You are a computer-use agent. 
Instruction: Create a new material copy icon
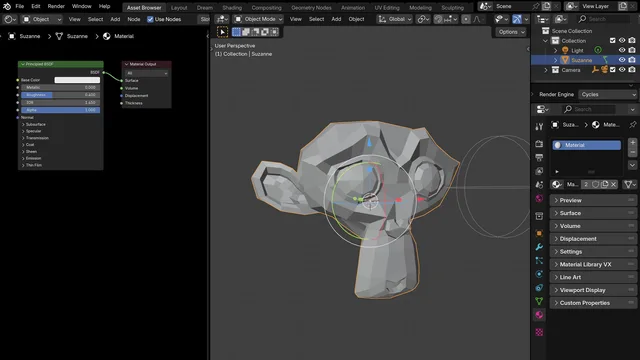pyautogui.click(x=604, y=184)
